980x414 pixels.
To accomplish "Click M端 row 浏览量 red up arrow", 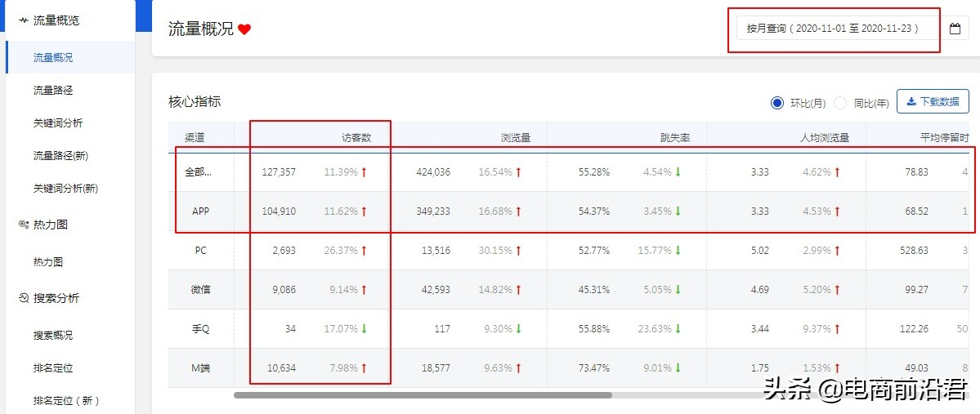I will 517,368.
